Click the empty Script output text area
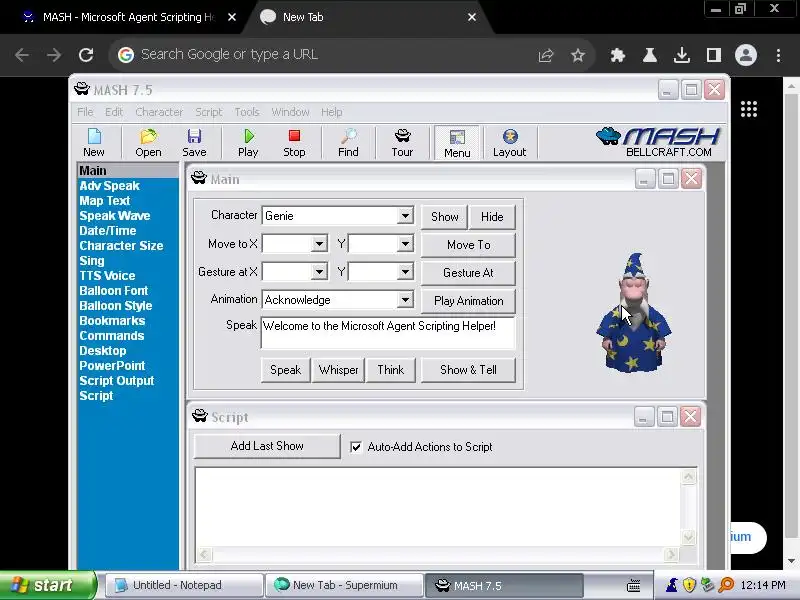The image size is (800, 600). (x=438, y=507)
